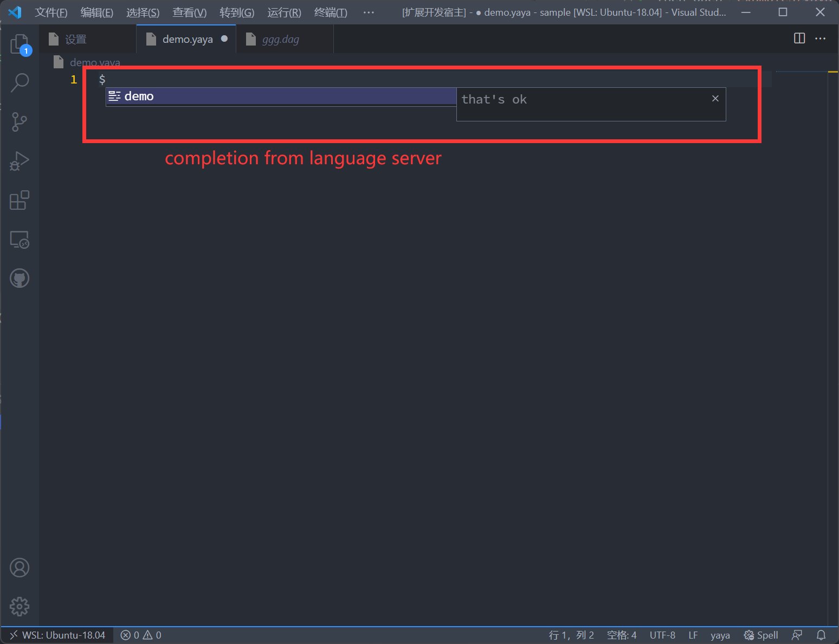Open the Remote Explorer icon
The height and width of the screenshot is (644, 839).
[20, 240]
